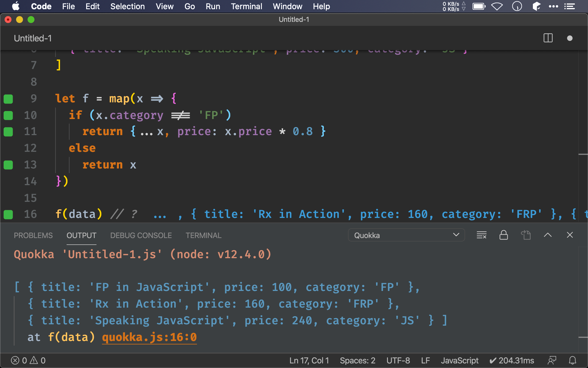Open the notification center list icon

click(570, 6)
